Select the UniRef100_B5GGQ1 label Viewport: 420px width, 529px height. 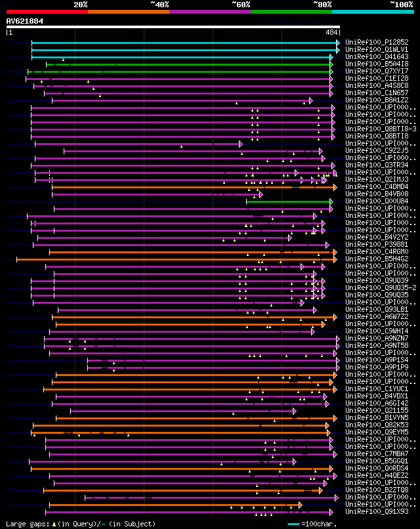(377, 461)
